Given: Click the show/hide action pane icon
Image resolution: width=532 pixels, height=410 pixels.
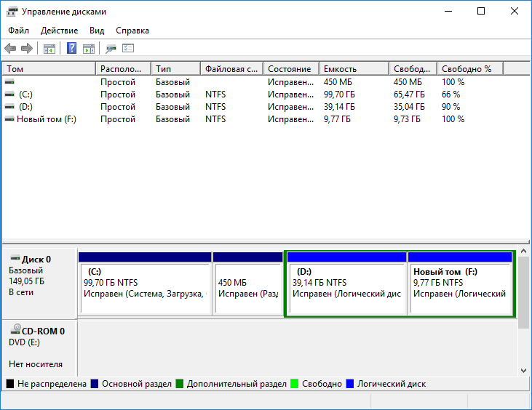Looking at the screenshot, I should pyautogui.click(x=89, y=49).
